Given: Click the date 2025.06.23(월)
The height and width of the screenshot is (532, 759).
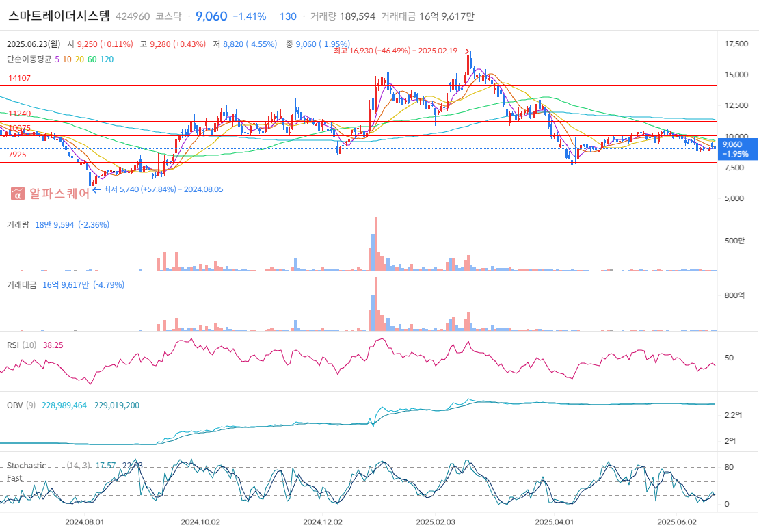Looking at the screenshot, I should point(34,44).
